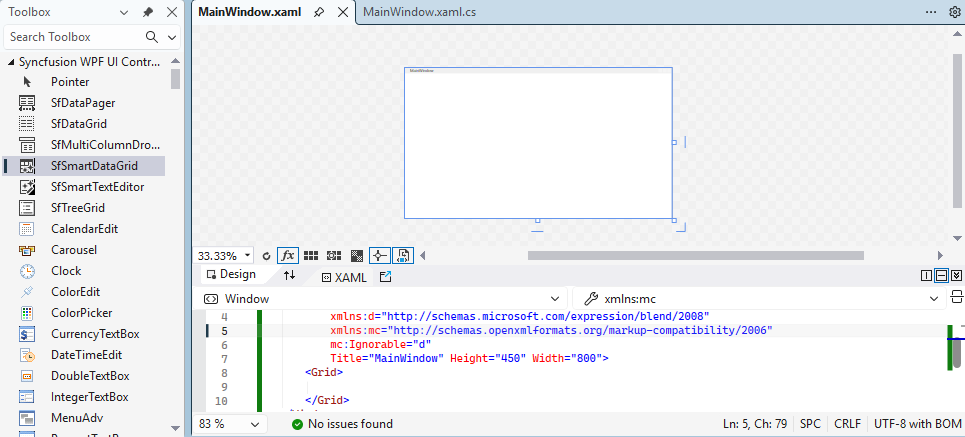Toggle the designer checkerboard background

356,255
